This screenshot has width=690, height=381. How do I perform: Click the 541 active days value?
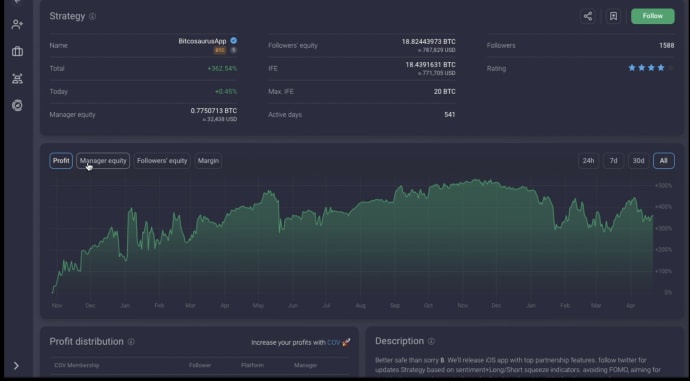point(450,114)
